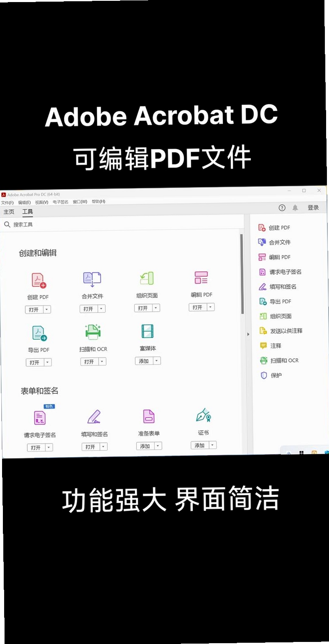Click the 扫描和 OCR printer icon in grid
This screenshot has height=644, width=329.
(93, 332)
